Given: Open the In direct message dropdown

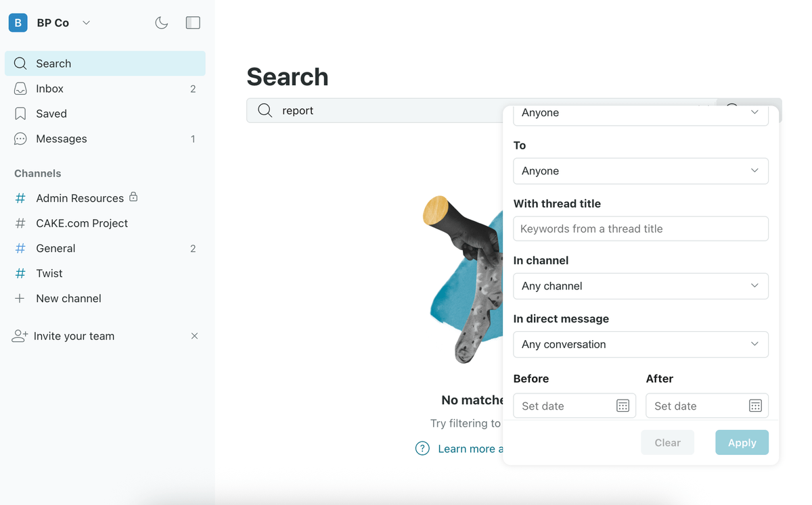Looking at the screenshot, I should click(640, 344).
